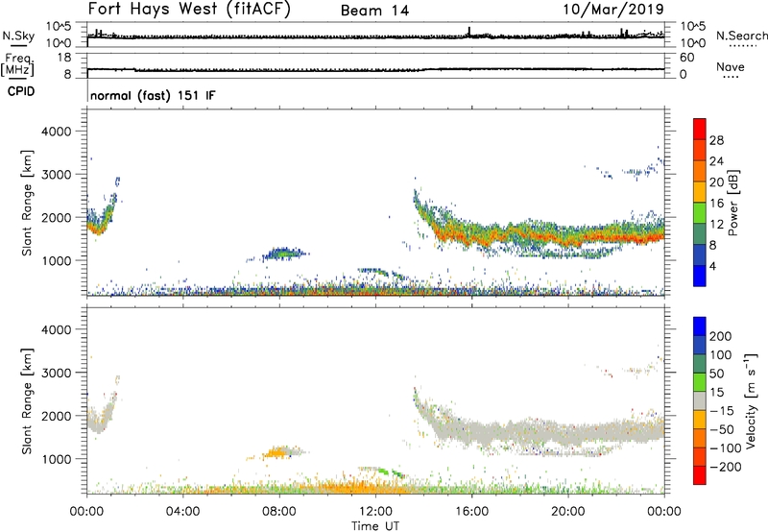Click the "12:00" time axis label
Viewport: 768px width, 532px height.
coord(375,512)
